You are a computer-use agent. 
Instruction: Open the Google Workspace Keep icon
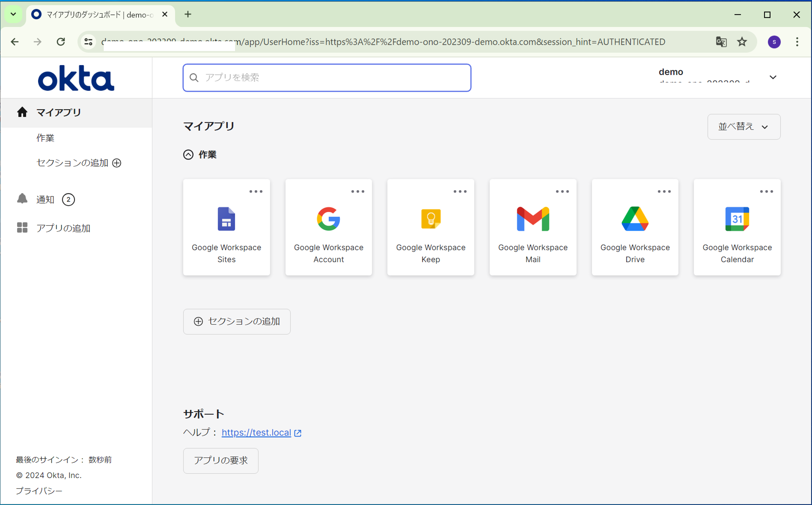pyautogui.click(x=431, y=219)
